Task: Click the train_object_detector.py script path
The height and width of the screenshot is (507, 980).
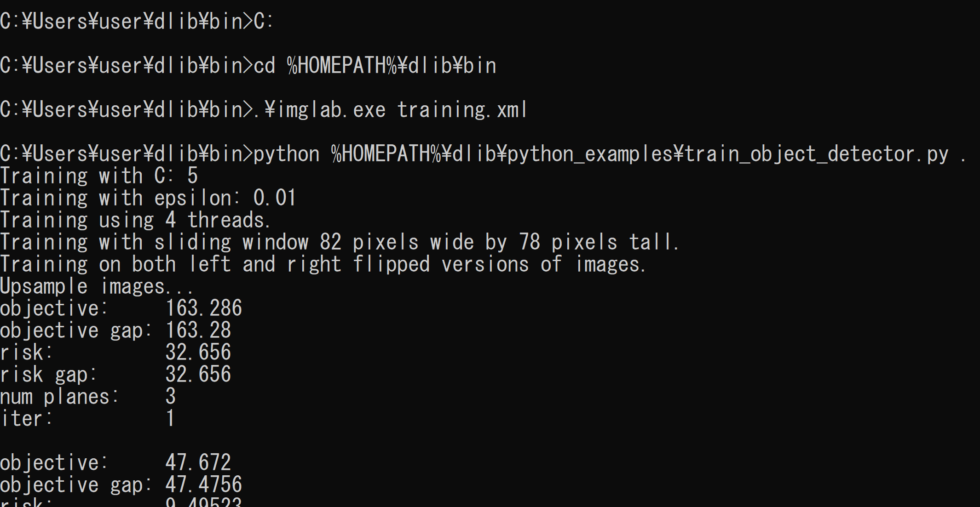Action: click(x=640, y=154)
